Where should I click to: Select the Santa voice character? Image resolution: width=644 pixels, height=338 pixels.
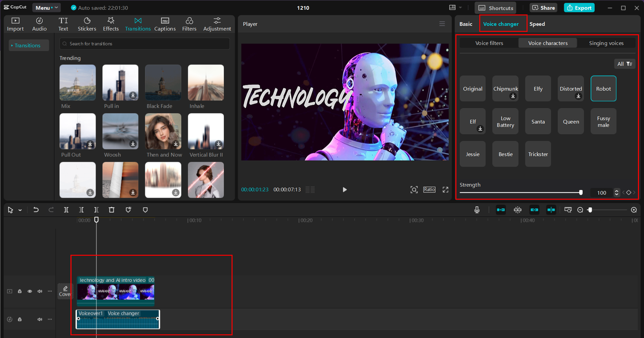click(538, 121)
